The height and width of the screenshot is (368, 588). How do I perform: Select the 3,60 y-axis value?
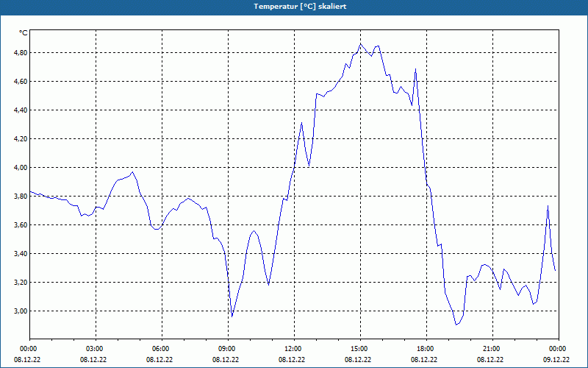21,225
